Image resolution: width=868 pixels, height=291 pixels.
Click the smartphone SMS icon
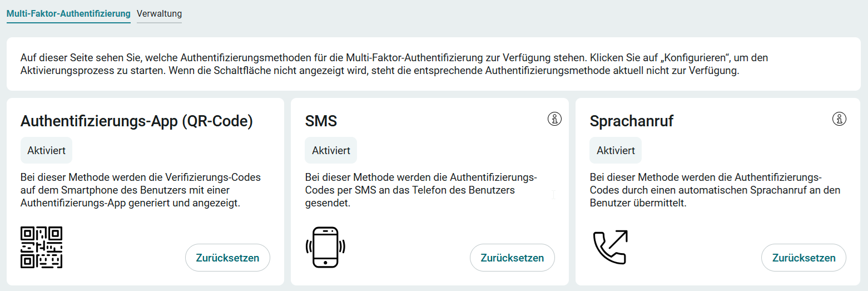click(x=325, y=247)
